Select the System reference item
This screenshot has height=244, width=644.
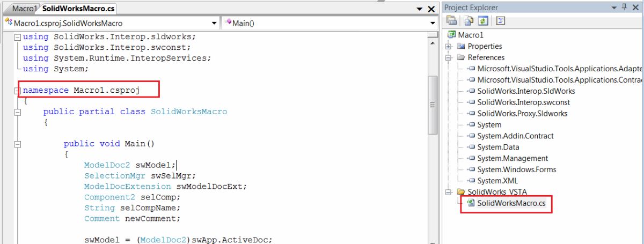click(489, 125)
